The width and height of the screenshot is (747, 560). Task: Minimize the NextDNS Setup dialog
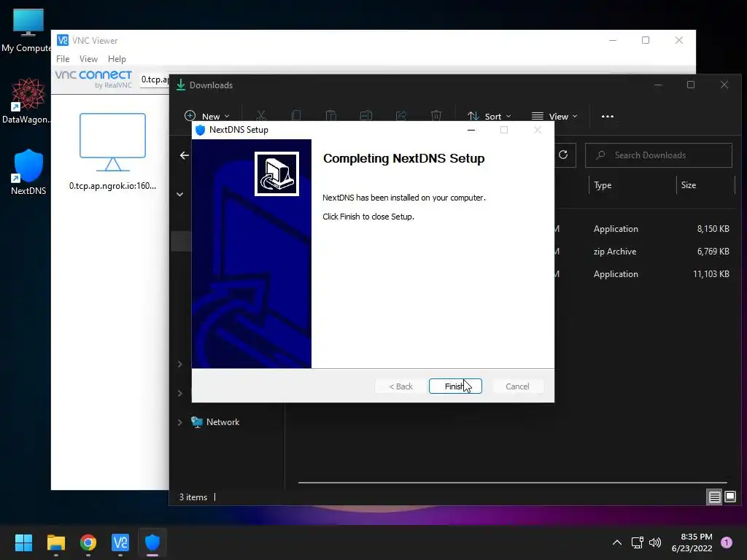coord(471,130)
